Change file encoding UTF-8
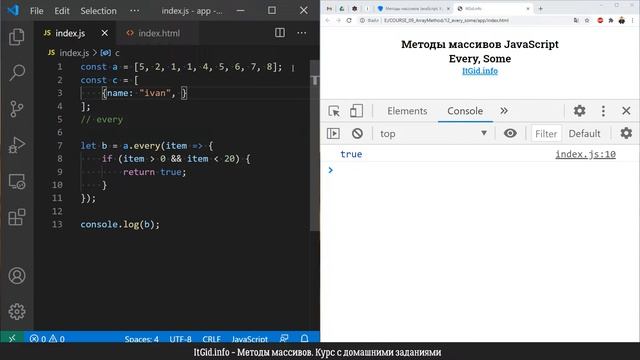Viewport: 640px width, 360px height. coord(180,339)
